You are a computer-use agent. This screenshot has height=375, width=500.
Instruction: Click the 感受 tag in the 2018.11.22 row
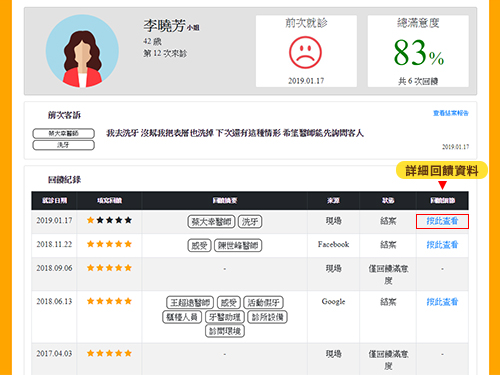coord(199,246)
